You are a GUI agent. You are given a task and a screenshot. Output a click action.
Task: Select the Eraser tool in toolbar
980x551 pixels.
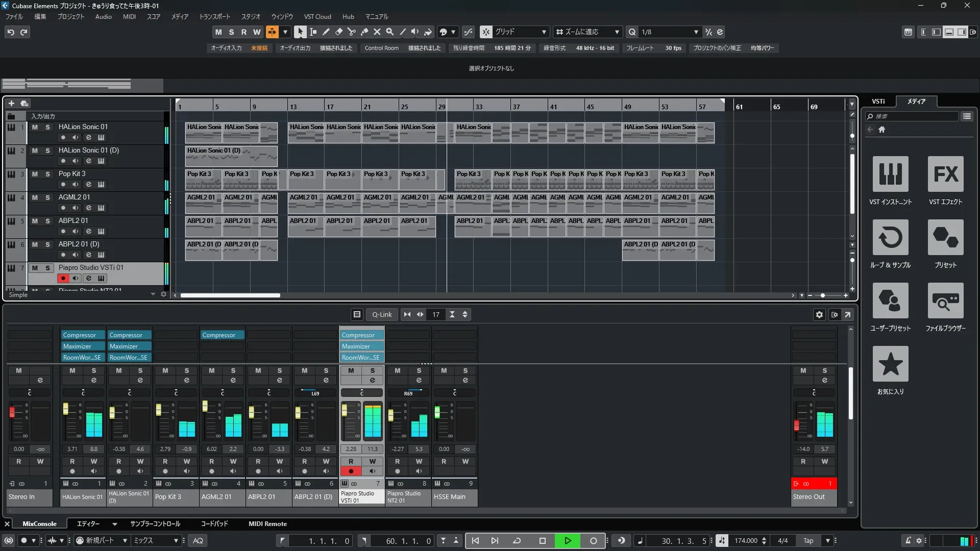(338, 32)
